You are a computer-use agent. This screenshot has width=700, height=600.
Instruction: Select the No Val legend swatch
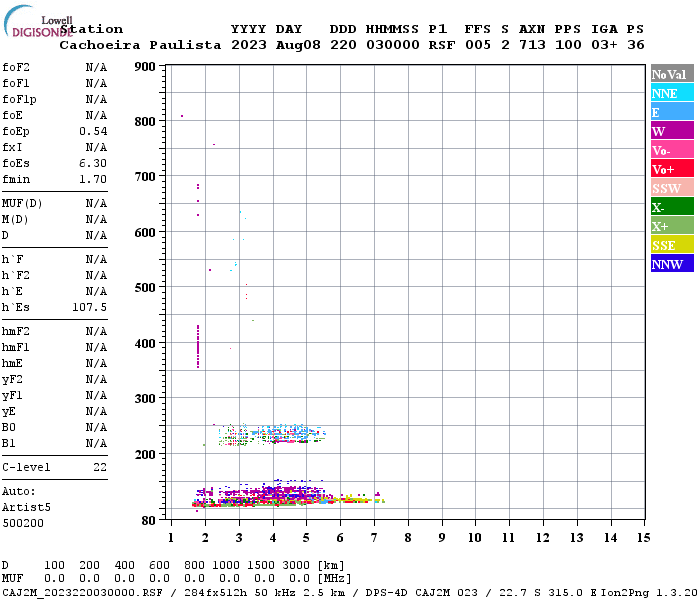pos(672,74)
